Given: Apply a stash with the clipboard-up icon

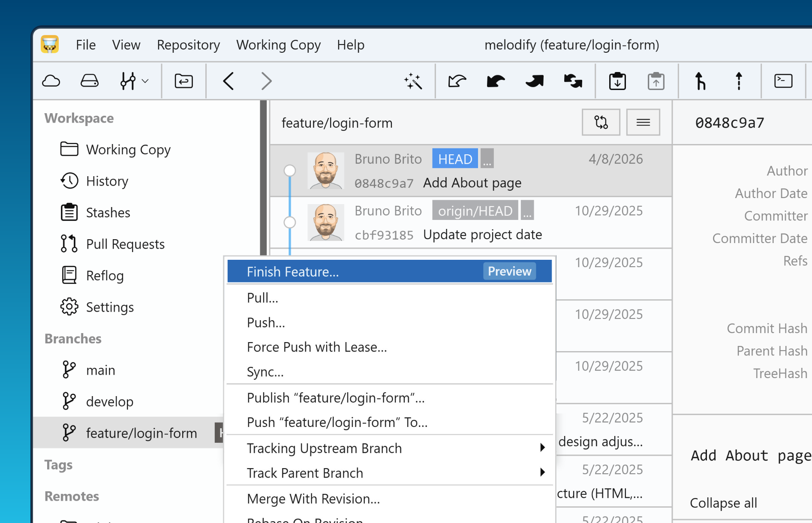Looking at the screenshot, I should (656, 81).
